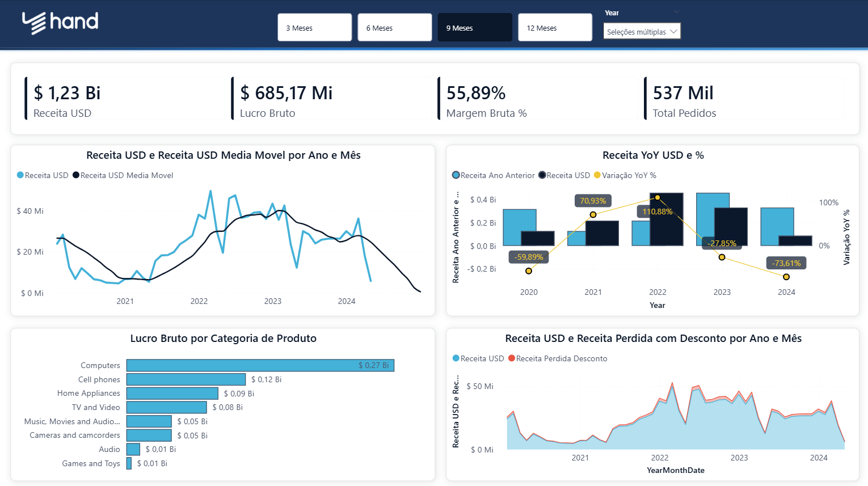868x486 pixels.
Task: Expand the Year slicer header chevron
Action: pos(676,12)
